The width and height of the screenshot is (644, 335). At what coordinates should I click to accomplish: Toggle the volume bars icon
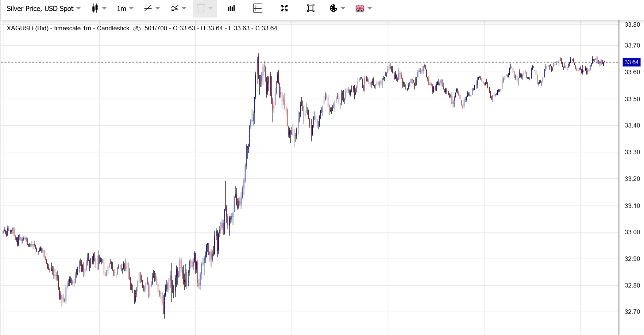pyautogui.click(x=231, y=8)
